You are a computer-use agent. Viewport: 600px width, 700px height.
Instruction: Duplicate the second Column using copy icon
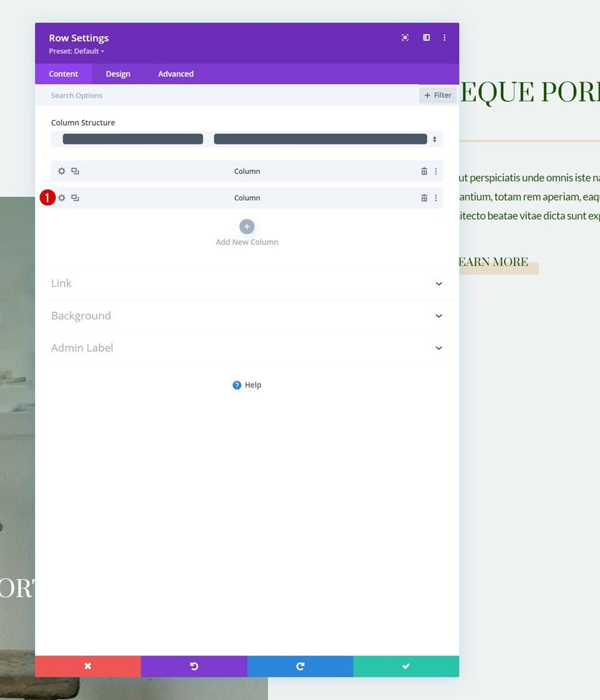click(75, 198)
